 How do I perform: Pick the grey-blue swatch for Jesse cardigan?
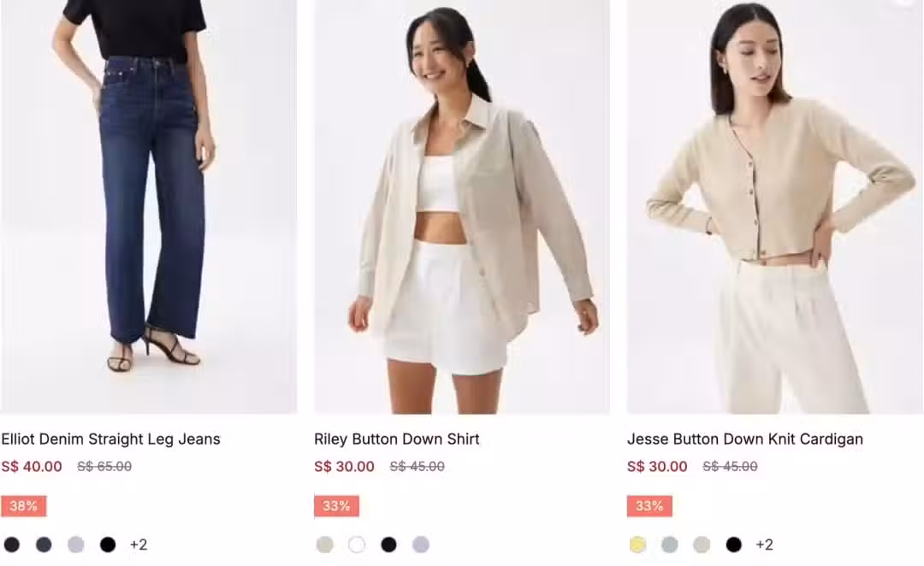[x=669, y=545]
